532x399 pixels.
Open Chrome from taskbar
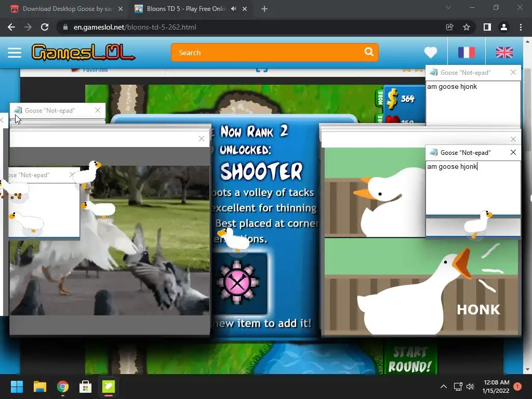click(x=63, y=387)
